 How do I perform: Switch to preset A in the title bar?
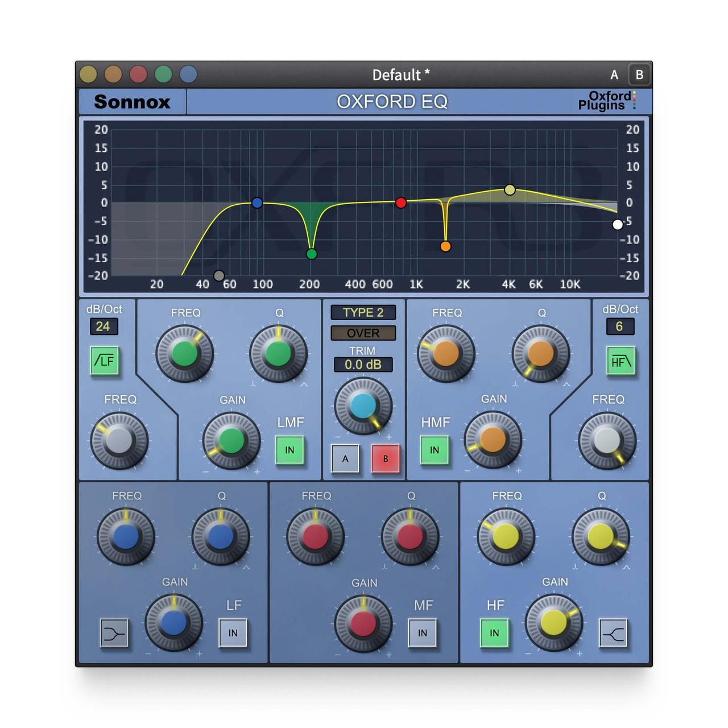tap(614, 75)
